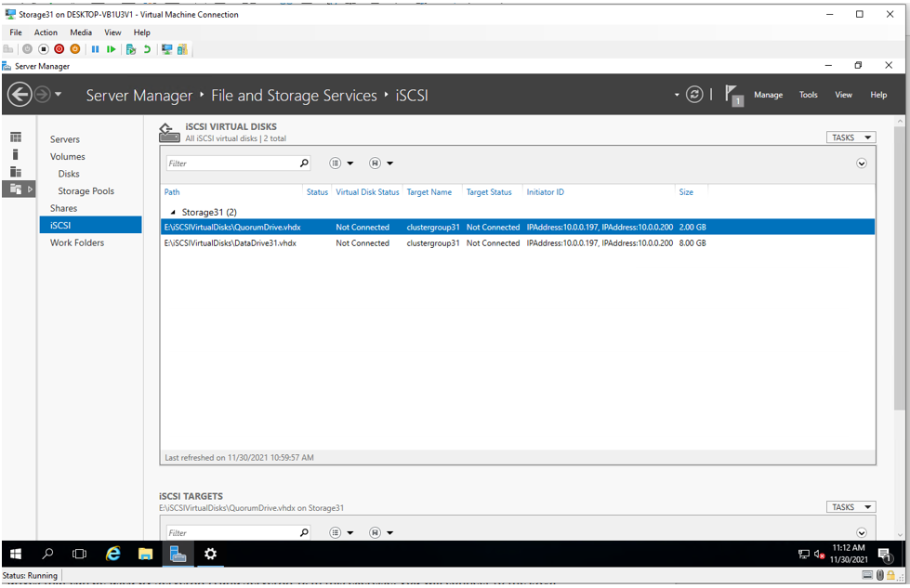Select the DataDrive31.vhdx row
The image size is (910, 588).
pyautogui.click(x=518, y=243)
